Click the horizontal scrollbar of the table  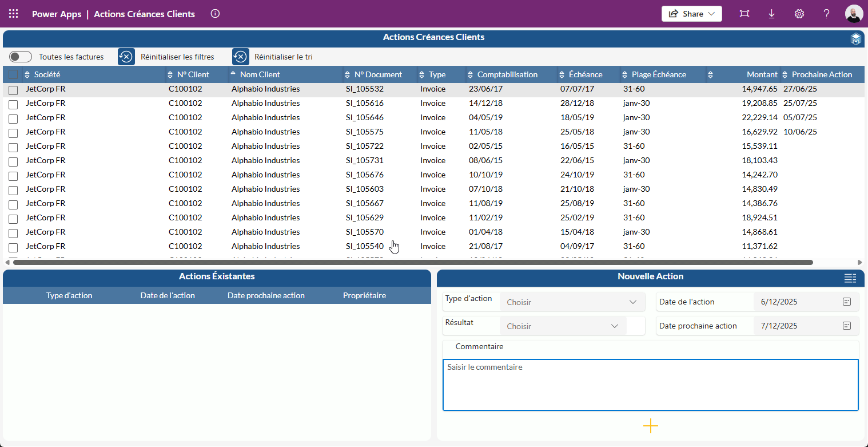tap(413, 262)
